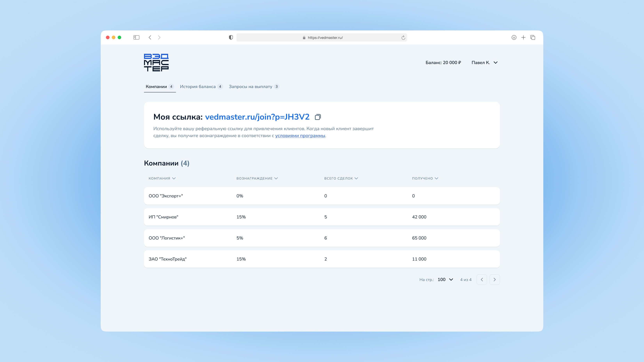Sort by the Всего сделок column
The height and width of the screenshot is (362, 644).
coord(341,178)
